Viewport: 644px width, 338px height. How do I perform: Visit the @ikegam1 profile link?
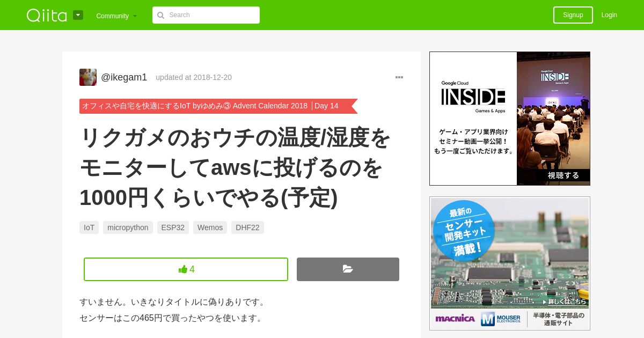(x=124, y=77)
